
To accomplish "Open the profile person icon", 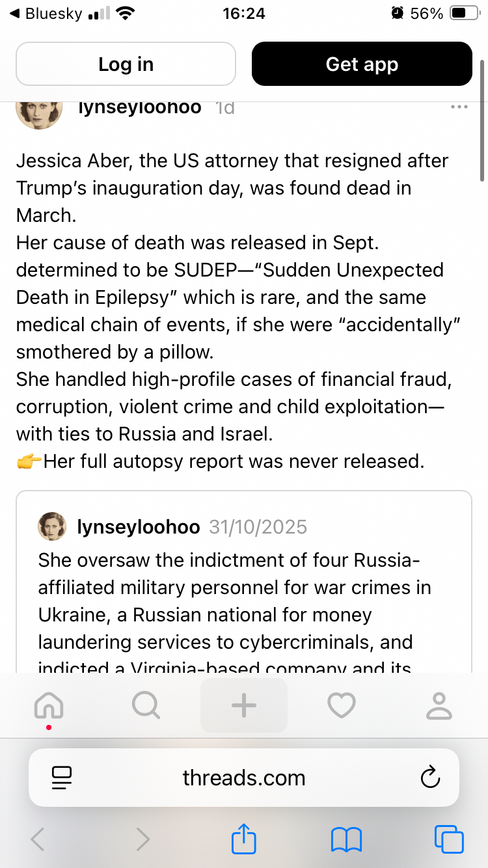I will click(x=439, y=705).
